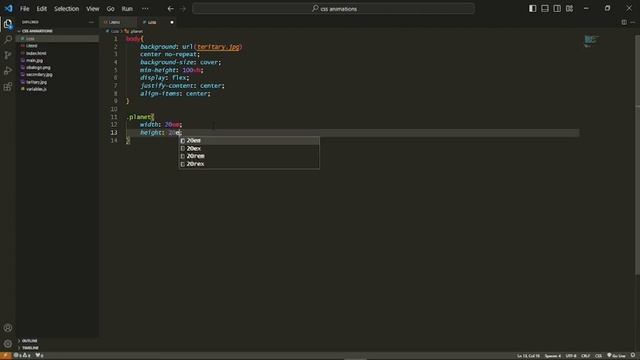The width and height of the screenshot is (640, 360).
Task: Open notifications bell in status bar
Action: 633,356
